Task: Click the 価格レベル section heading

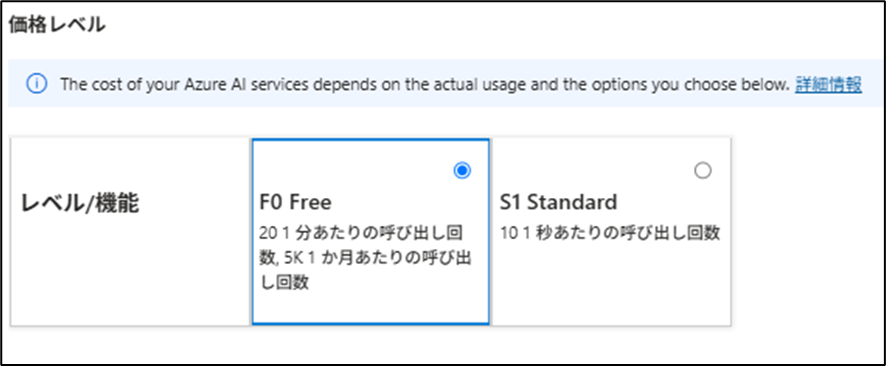Action: point(57,25)
